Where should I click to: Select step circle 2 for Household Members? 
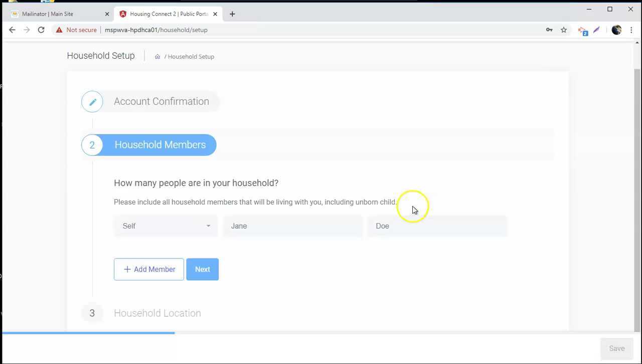click(x=92, y=145)
